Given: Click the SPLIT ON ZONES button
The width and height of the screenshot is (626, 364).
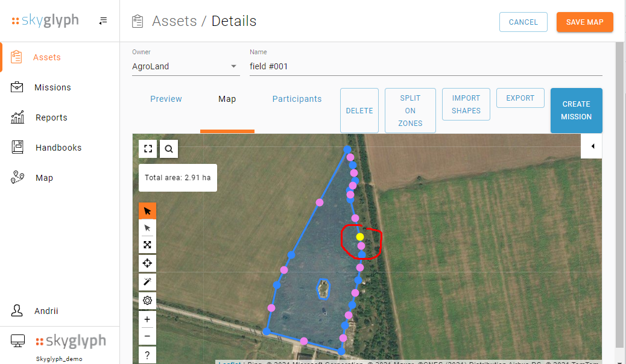Looking at the screenshot, I should coord(410,110).
